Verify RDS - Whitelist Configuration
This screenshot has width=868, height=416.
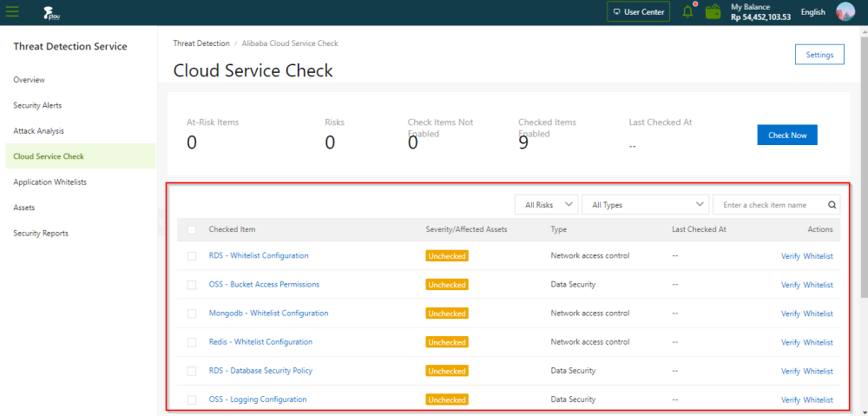coord(791,256)
